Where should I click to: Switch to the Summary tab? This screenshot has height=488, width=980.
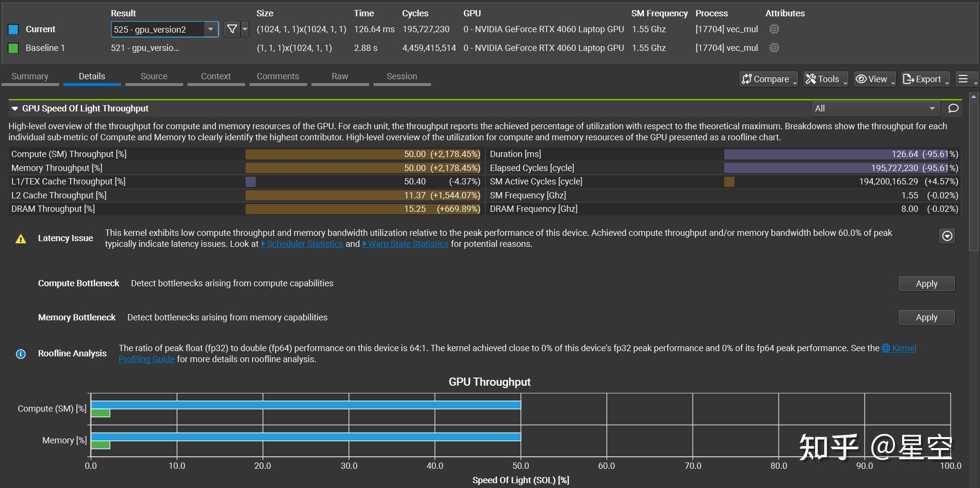point(30,76)
